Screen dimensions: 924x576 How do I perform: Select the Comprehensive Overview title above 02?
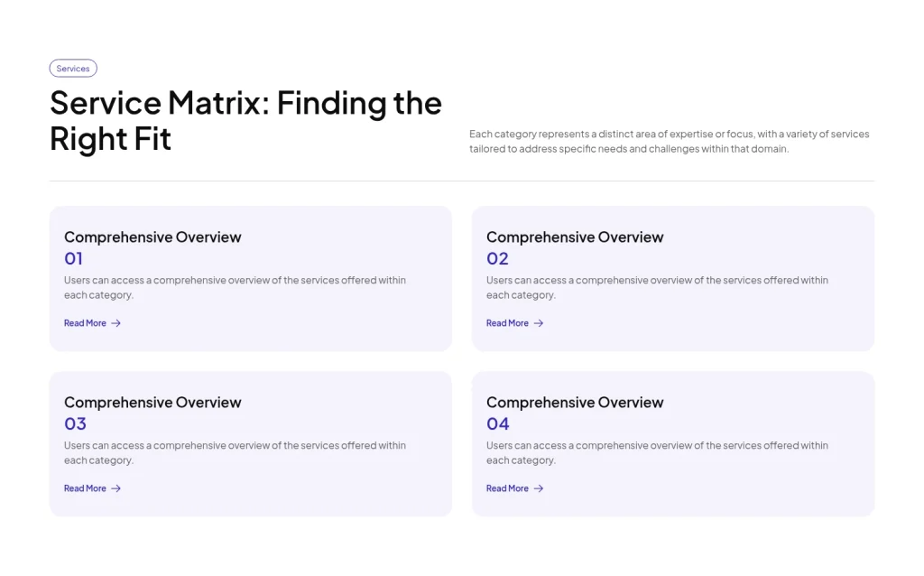pyautogui.click(x=575, y=237)
